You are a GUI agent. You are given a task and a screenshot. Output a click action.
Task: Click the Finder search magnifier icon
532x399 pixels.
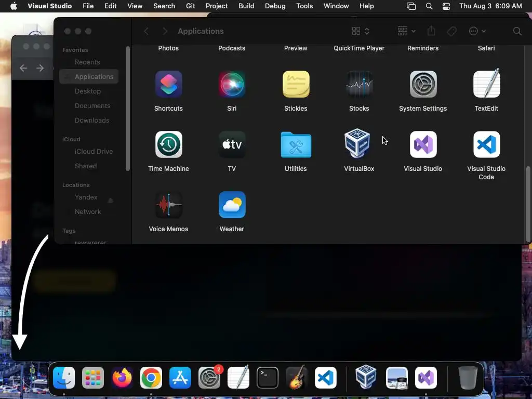[517, 31]
